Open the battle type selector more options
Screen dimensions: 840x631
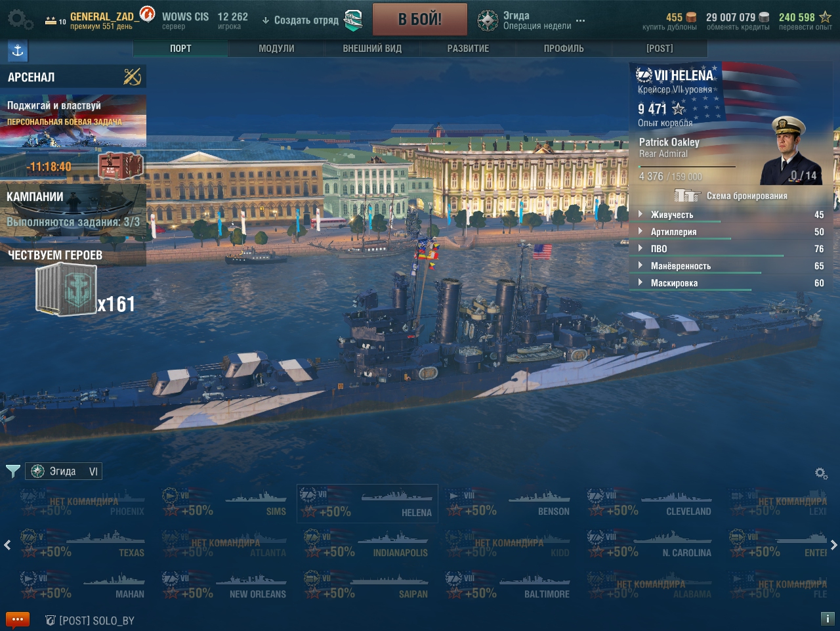(x=580, y=21)
